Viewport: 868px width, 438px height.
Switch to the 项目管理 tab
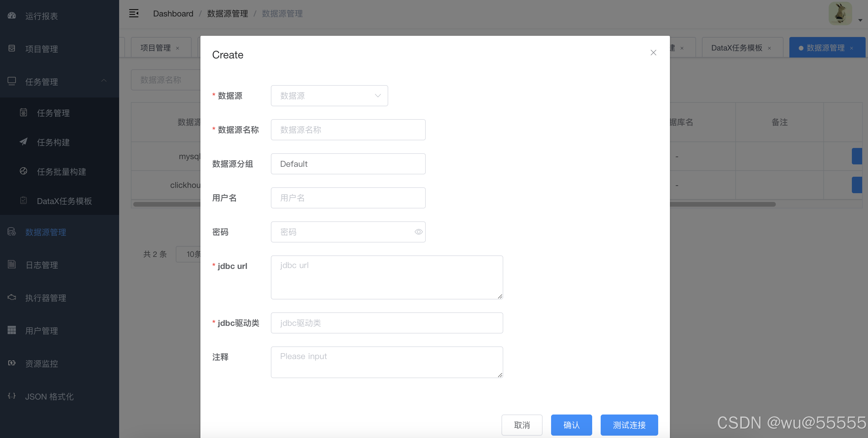155,48
